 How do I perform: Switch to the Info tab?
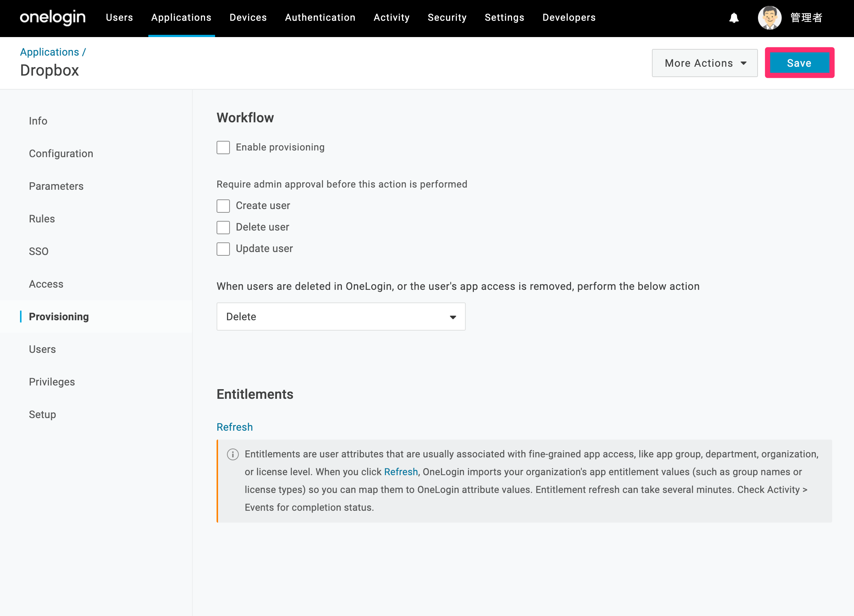[x=38, y=121]
